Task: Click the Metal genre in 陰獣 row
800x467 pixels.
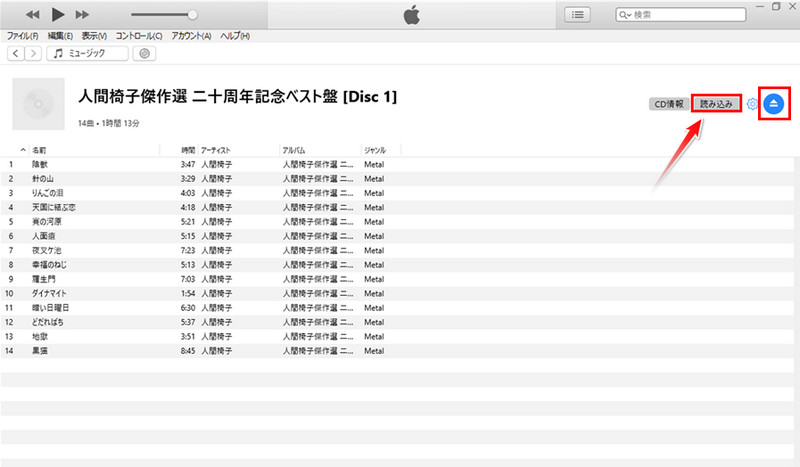Action: tap(374, 164)
